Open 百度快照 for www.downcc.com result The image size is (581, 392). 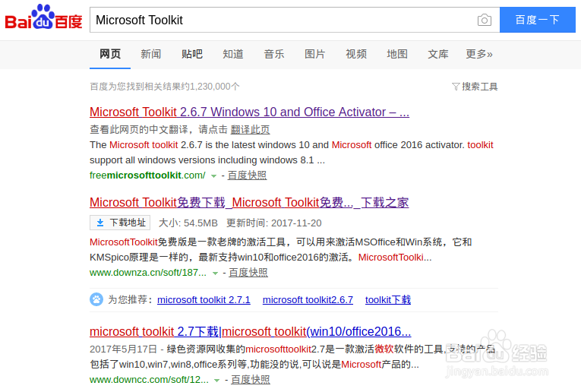[x=251, y=380]
